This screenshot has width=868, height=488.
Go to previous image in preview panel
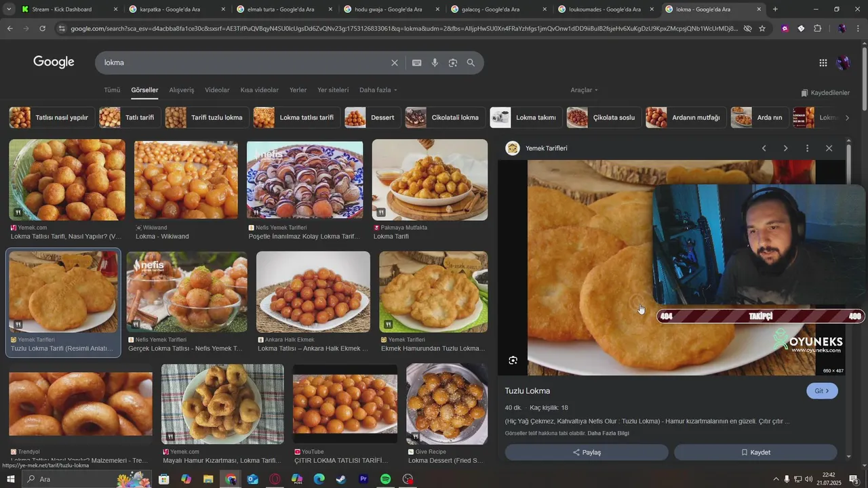[x=764, y=148]
